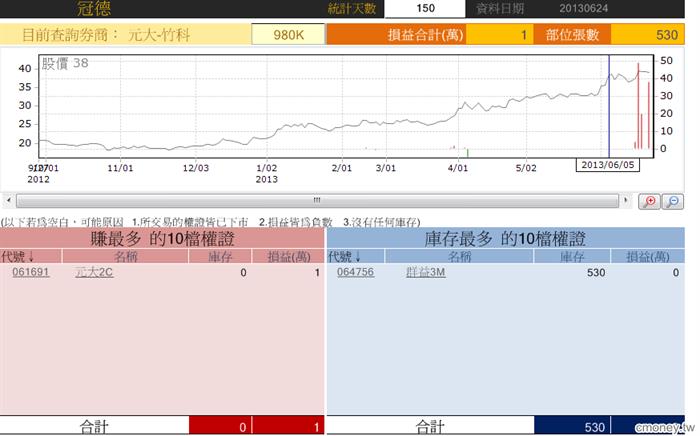Click 合計 label under inventory table

(x=430, y=427)
